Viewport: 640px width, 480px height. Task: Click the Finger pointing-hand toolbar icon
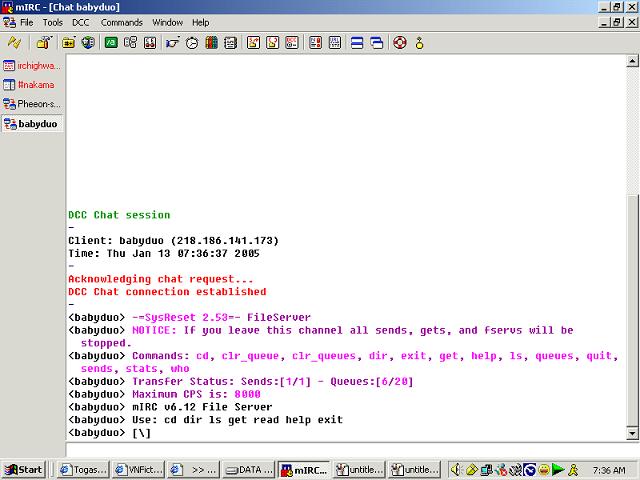[173, 42]
